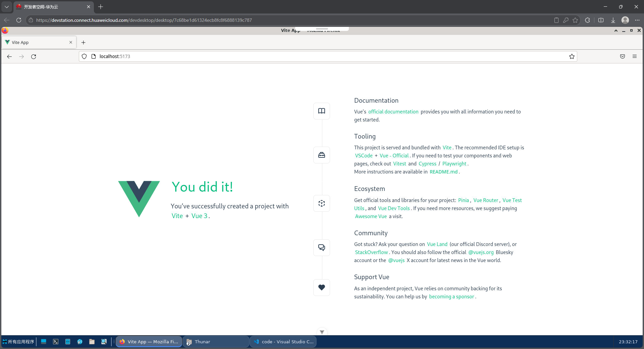Open the Vue - Official link

394,156
